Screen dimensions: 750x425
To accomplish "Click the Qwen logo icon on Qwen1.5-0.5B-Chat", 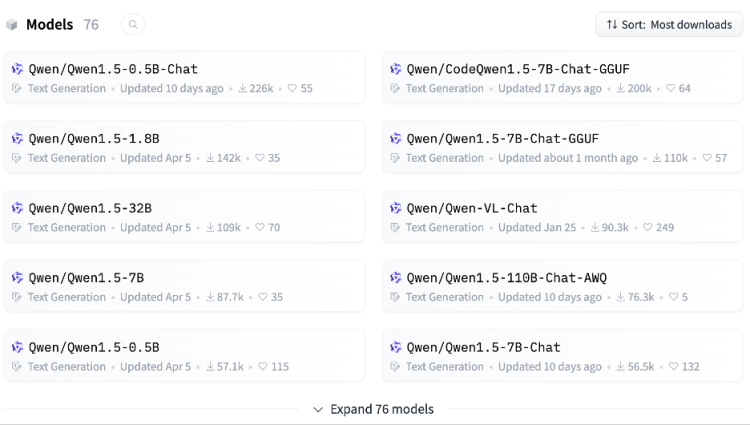I will click(18, 69).
